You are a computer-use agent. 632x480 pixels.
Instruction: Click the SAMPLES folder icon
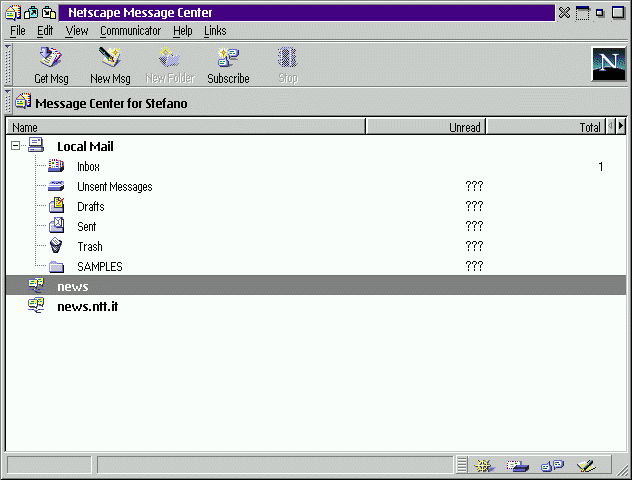point(56,266)
